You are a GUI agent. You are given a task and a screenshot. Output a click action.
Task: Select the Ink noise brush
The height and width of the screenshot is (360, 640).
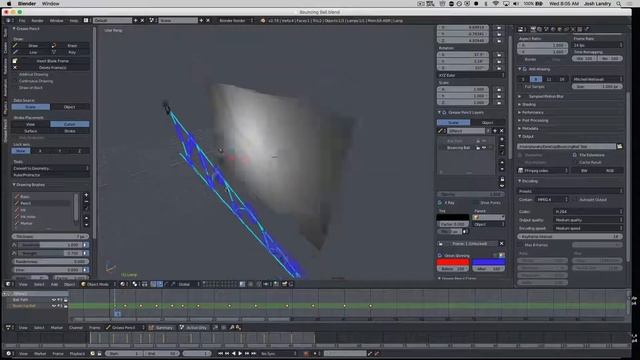(43, 216)
